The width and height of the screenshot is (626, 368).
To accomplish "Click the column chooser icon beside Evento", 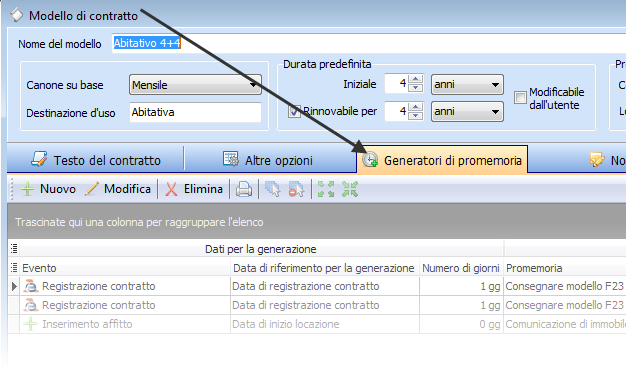I will tap(14, 268).
